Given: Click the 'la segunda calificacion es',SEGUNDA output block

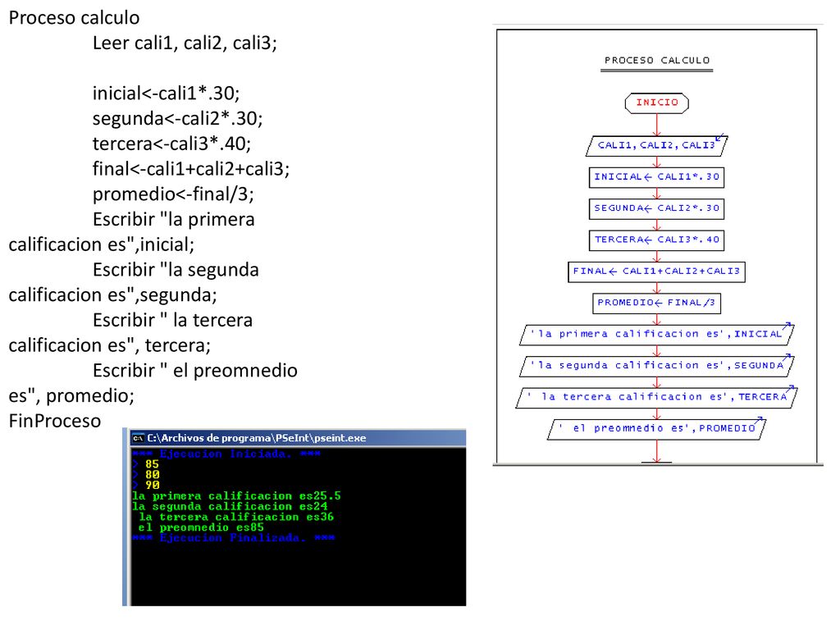Looking at the screenshot, I should 657,366.
